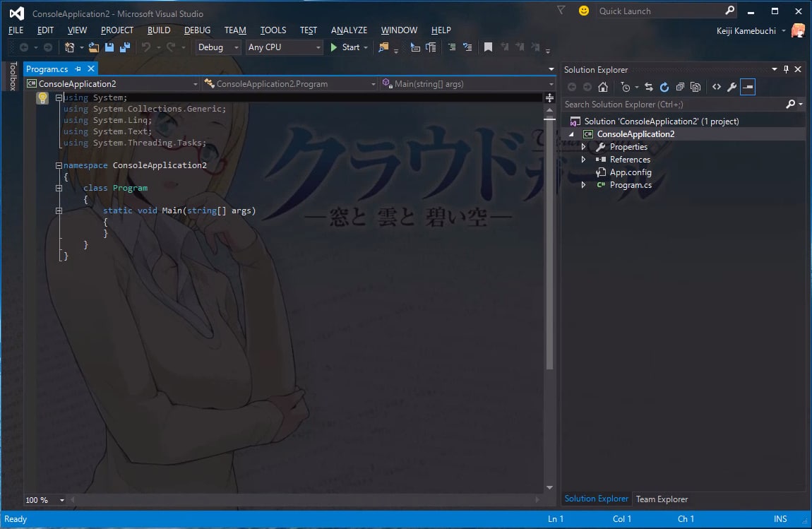
Task: Toggle Show All Files in Solution Explorer
Action: point(695,87)
